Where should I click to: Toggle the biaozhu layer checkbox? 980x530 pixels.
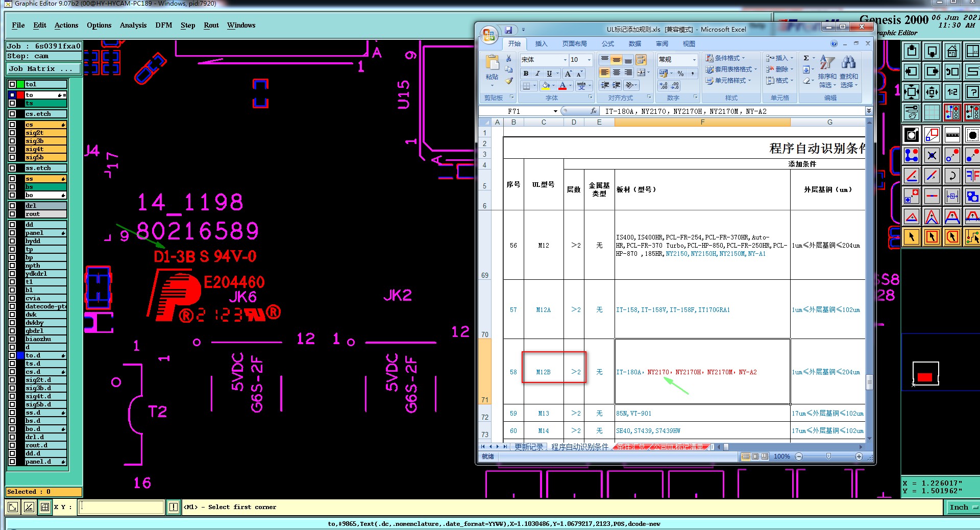pos(12,339)
